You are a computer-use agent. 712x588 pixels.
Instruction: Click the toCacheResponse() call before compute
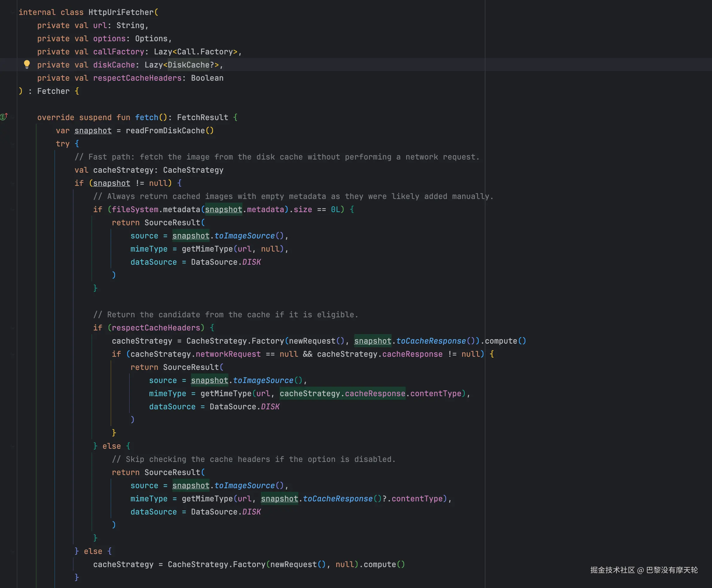[431, 341]
